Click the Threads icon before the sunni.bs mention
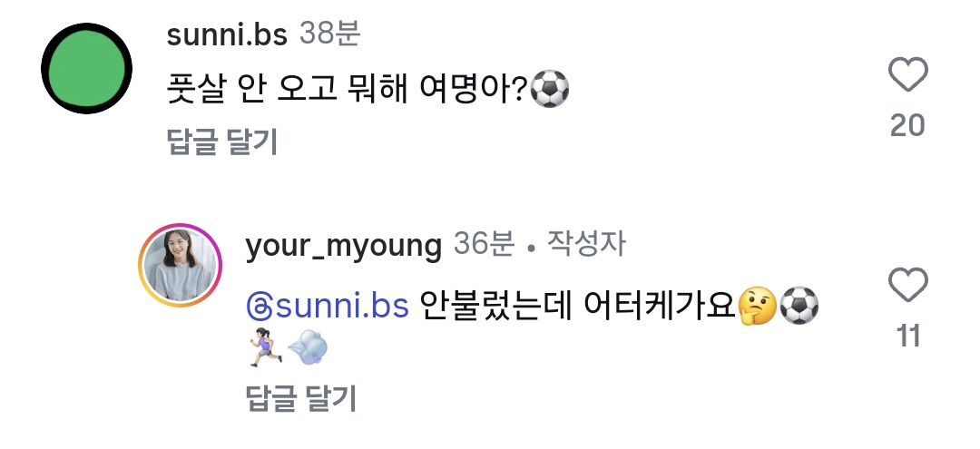This screenshot has width=980, height=449. [x=259, y=308]
